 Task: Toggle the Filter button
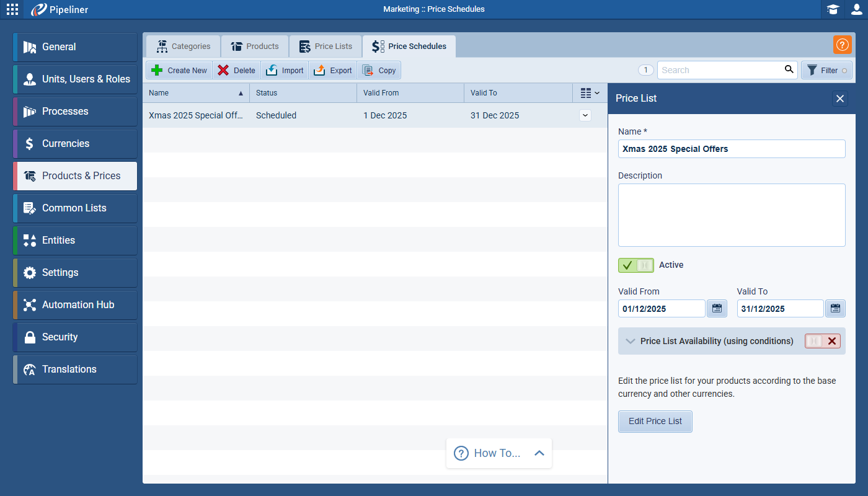(826, 70)
